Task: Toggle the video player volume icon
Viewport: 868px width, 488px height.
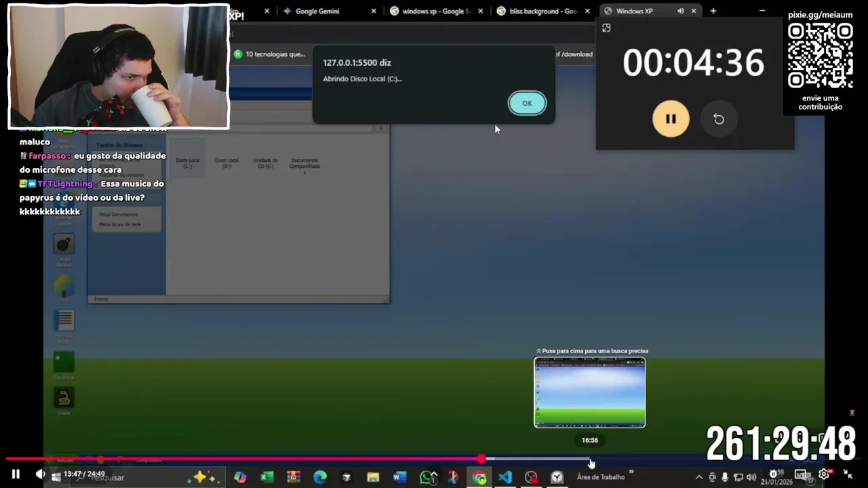Action: 40,474
